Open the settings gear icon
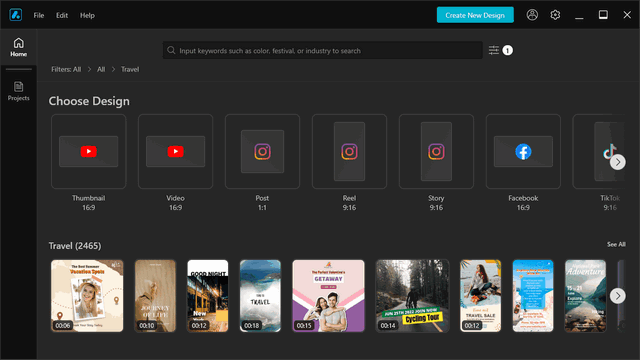 pyautogui.click(x=555, y=15)
